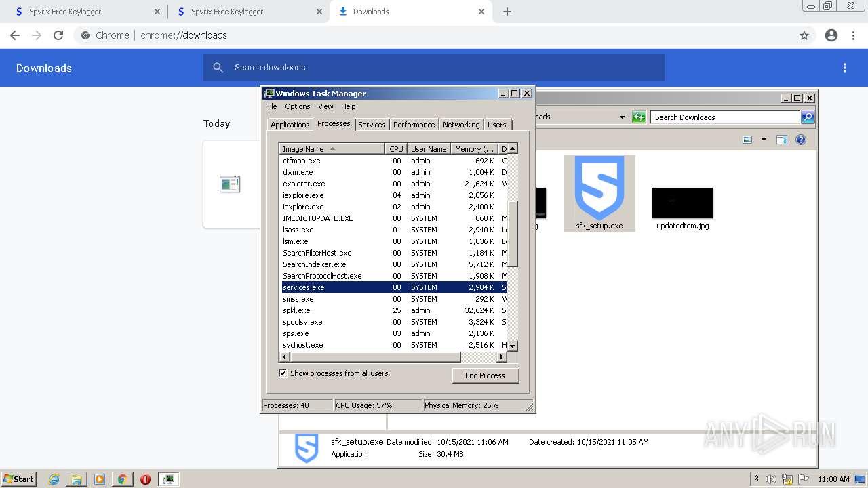
Task: Open the Windows Start menu
Action: tap(19, 479)
